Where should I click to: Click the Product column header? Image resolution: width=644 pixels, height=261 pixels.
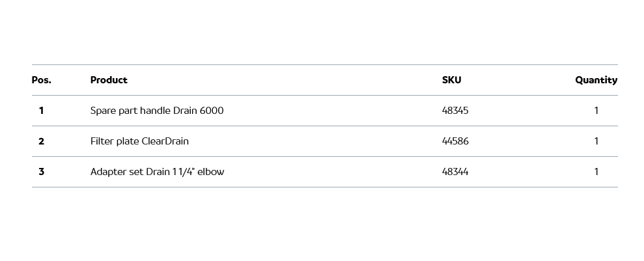click(109, 80)
